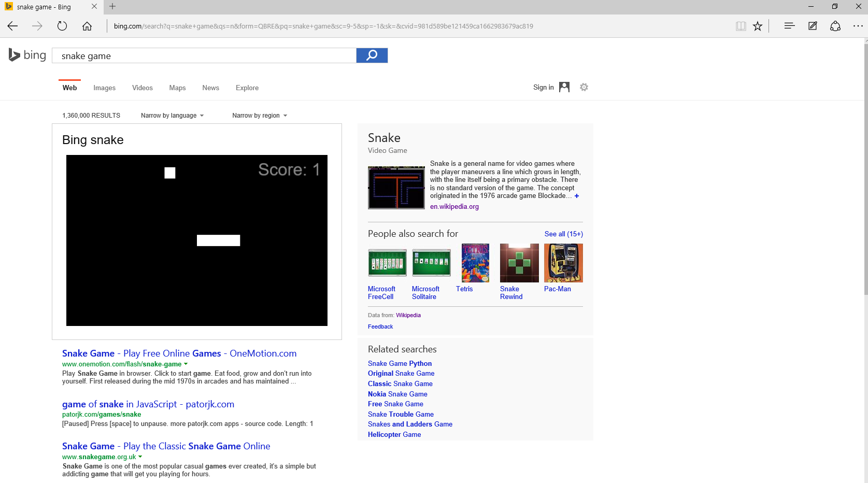Search related Snake Game Python
Image resolution: width=868 pixels, height=483 pixels.
coord(400,364)
